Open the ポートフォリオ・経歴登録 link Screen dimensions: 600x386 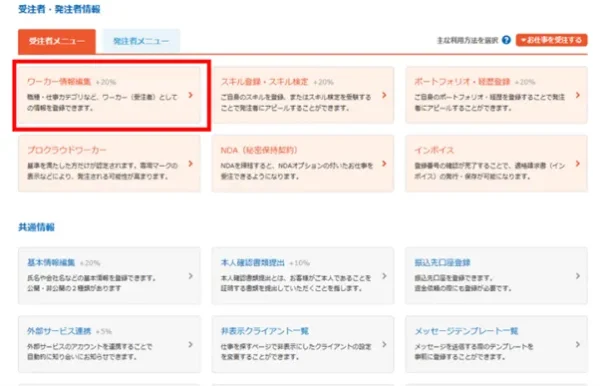coord(462,82)
